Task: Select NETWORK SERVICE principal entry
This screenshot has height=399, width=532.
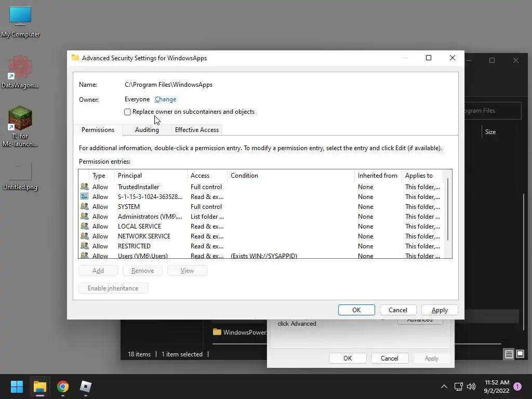Action: coord(144,236)
